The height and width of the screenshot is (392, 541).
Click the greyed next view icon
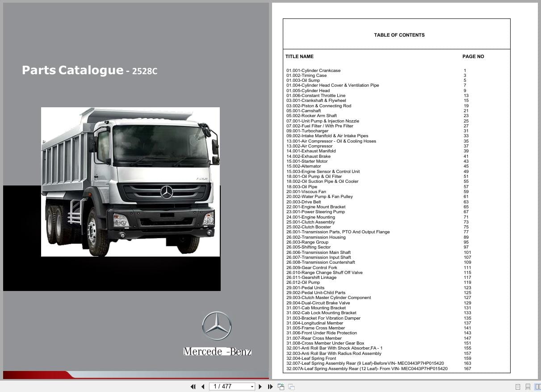tap(291, 387)
